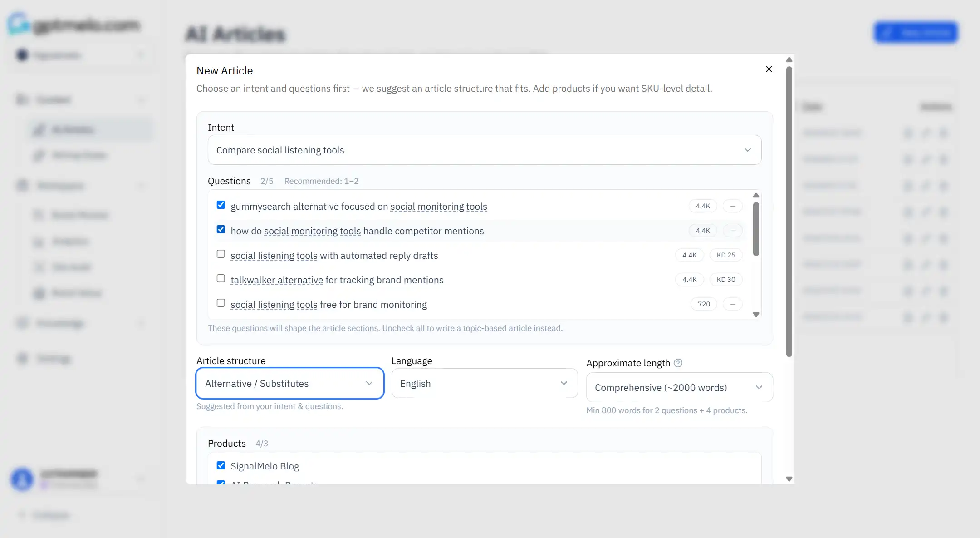Click the questions list scroll-up arrow
The image size is (980, 538).
coord(756,195)
